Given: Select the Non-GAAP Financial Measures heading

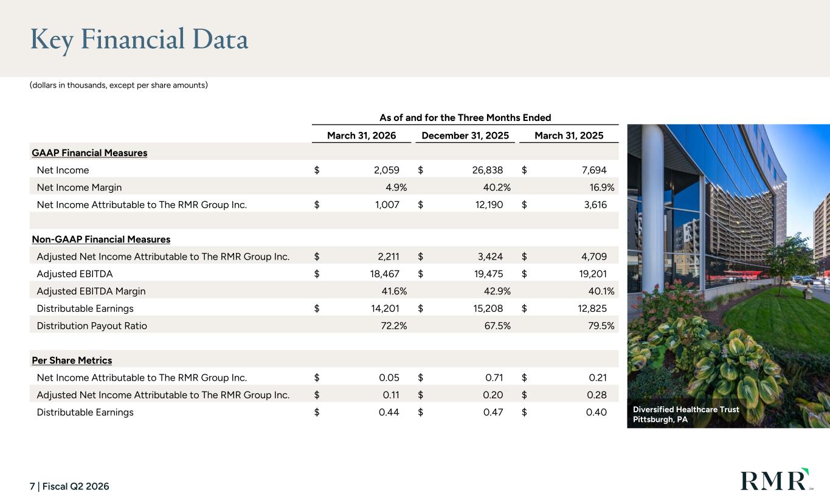Looking at the screenshot, I should (x=101, y=239).
